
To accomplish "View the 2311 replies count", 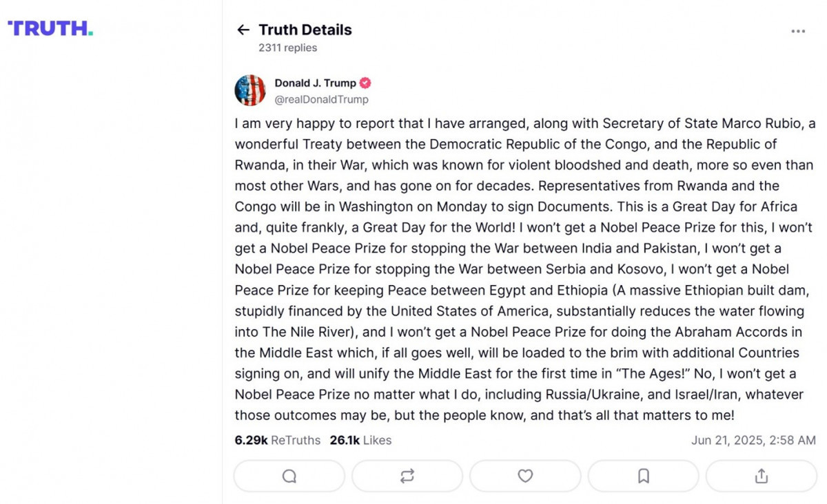I will tap(287, 48).
